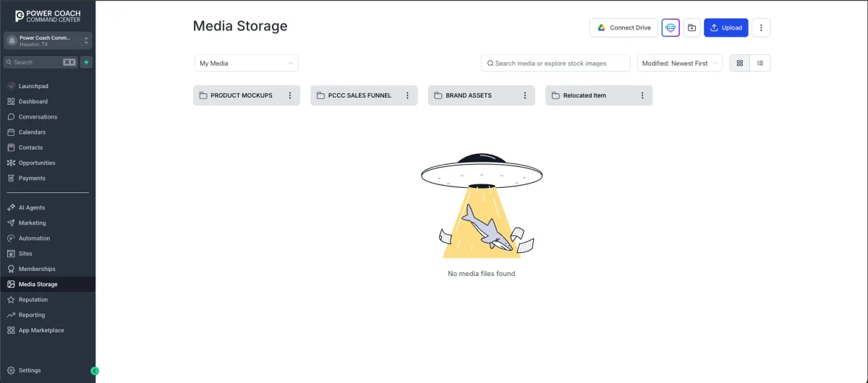This screenshot has height=383, width=868.
Task: Switch to grid view
Action: (740, 63)
